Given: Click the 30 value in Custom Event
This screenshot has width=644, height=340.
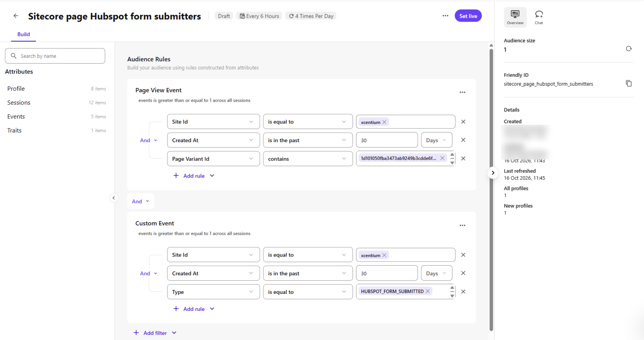Looking at the screenshot, I should (387, 273).
